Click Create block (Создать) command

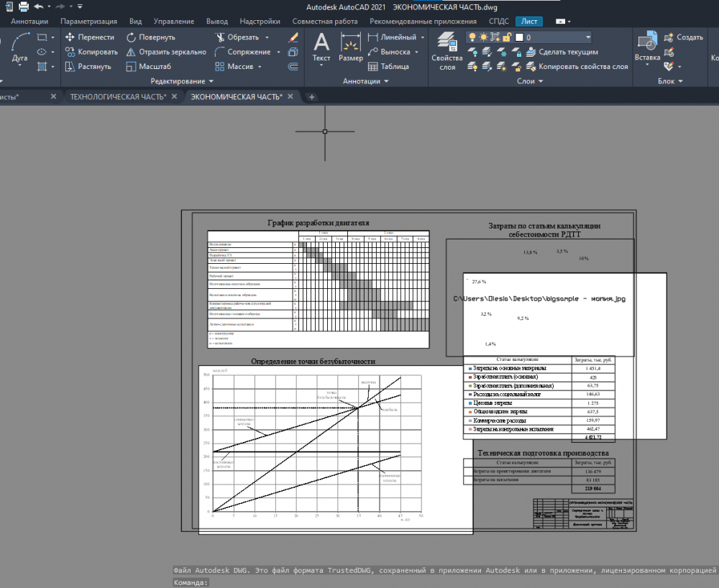[683, 37]
